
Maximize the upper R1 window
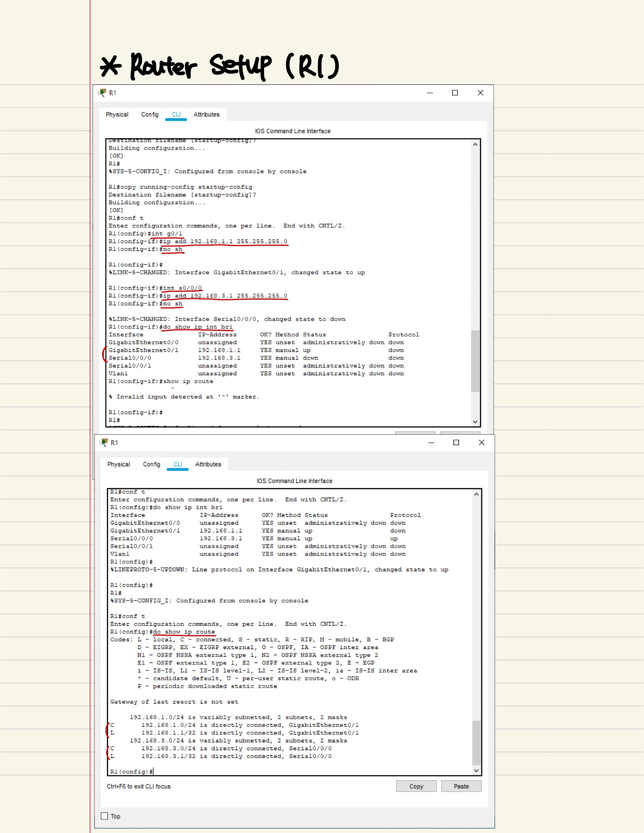[455, 93]
